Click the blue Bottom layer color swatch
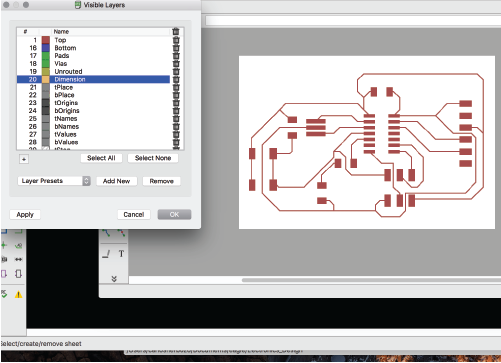This screenshot has height=363, width=501. pos(46,48)
